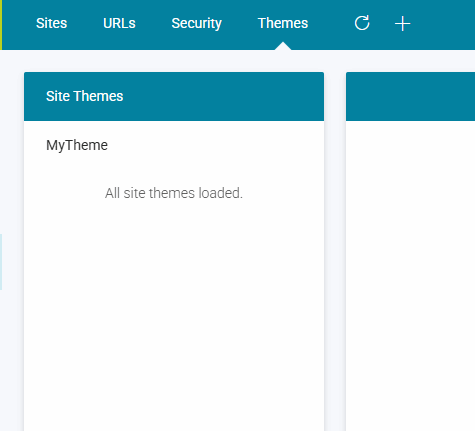Click the refresh themes icon

coord(362,23)
